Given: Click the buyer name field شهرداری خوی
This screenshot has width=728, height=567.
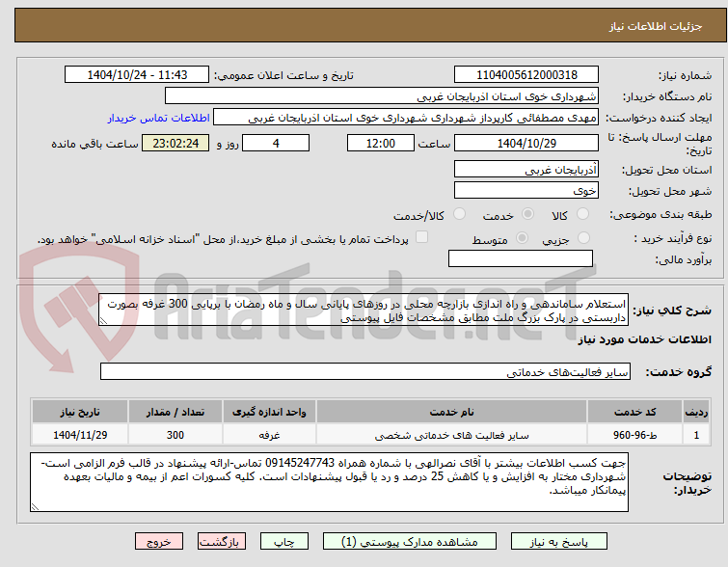Looking at the screenshot, I should (x=382, y=96).
